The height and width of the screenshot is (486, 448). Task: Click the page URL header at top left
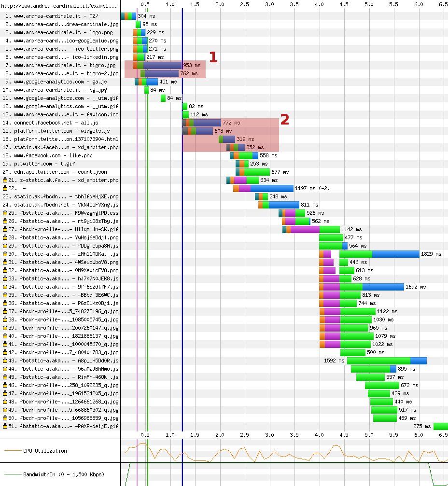click(x=60, y=6)
